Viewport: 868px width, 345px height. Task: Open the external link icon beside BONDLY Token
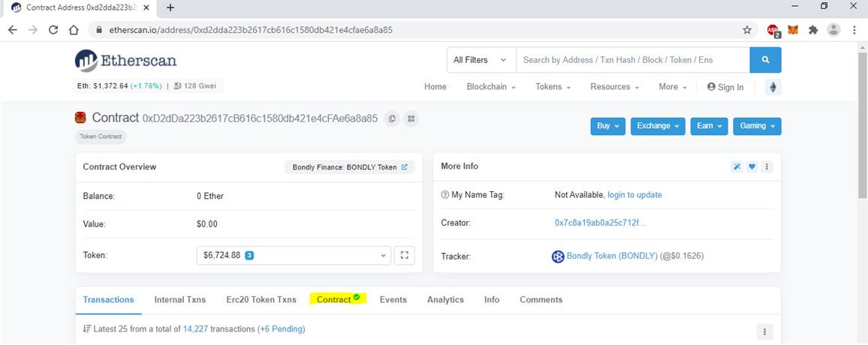tap(404, 167)
